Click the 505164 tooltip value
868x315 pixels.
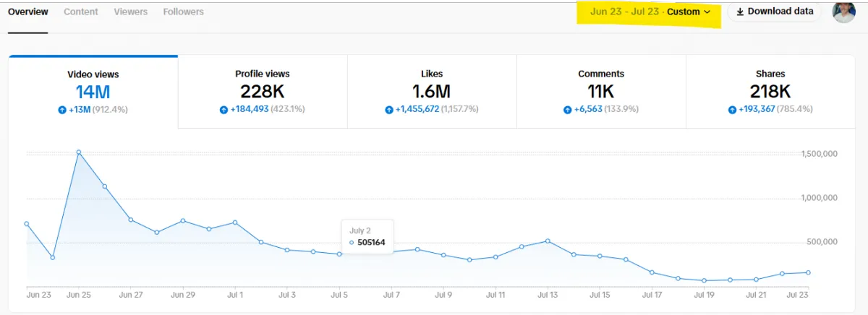[x=372, y=243]
